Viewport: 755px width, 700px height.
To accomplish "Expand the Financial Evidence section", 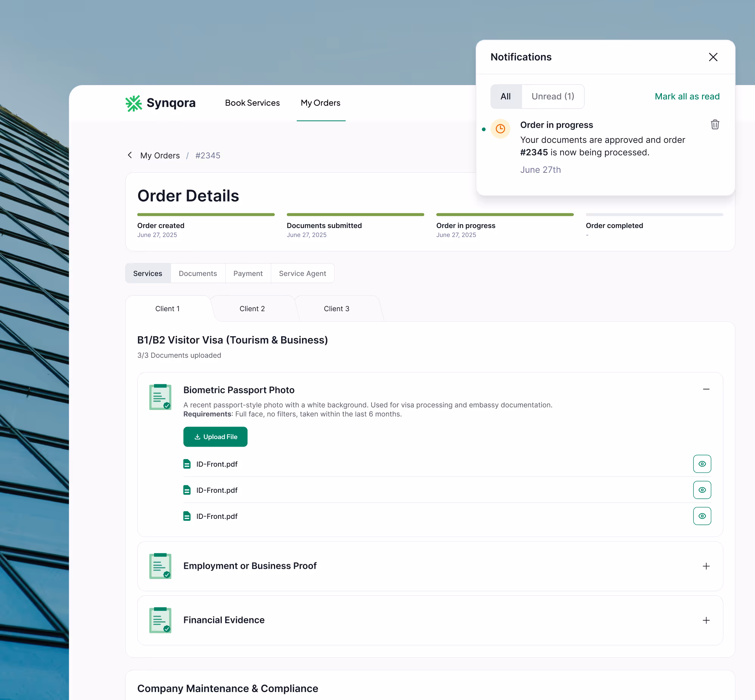I will tap(706, 620).
